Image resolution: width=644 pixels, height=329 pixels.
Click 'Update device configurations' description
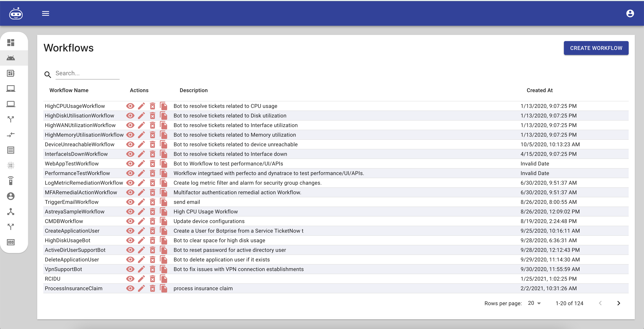point(209,221)
